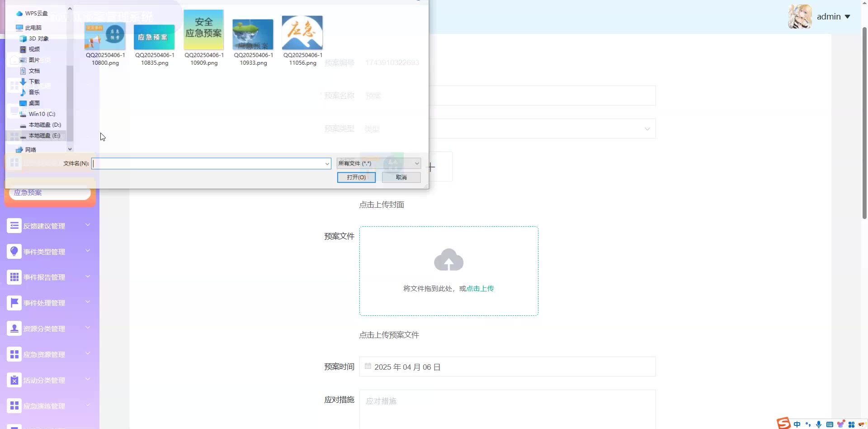Open the 文件名 history dropdown arrow

327,163
